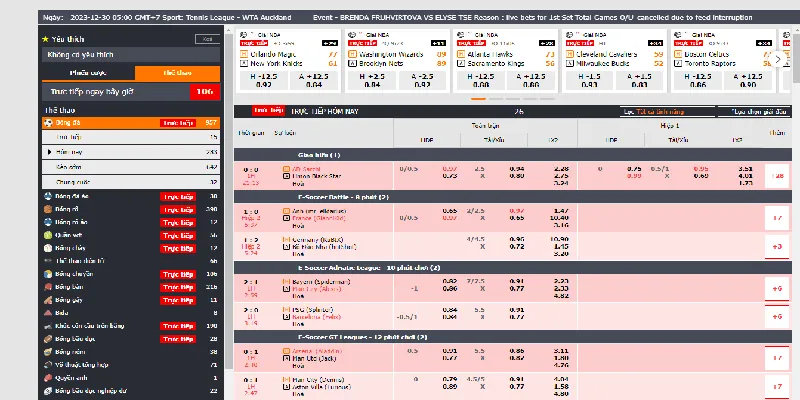The height and width of the screenshot is (400, 800).
Task: Expand more bets +6 for PSG match
Action: (x=777, y=316)
